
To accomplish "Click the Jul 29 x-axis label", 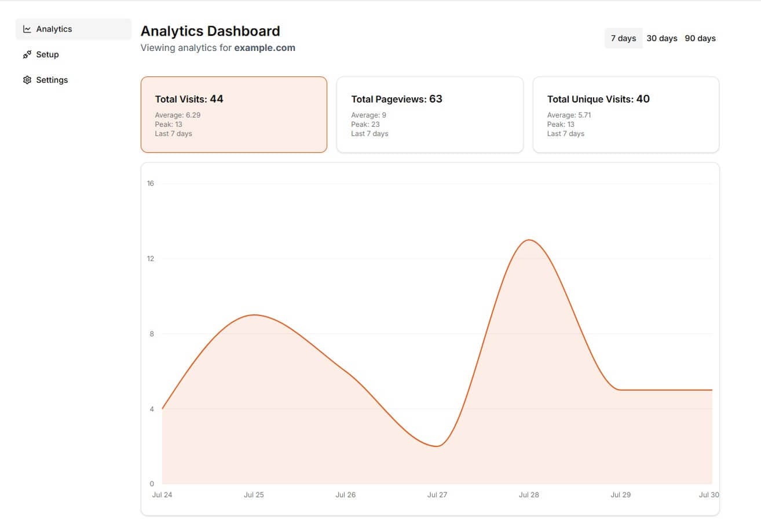I will point(620,495).
